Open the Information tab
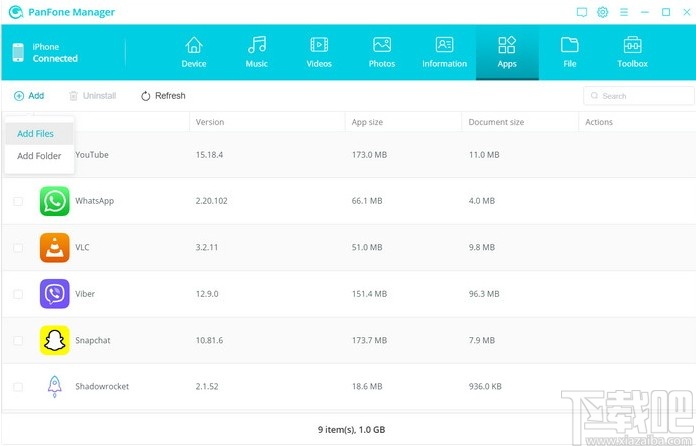This screenshot has height=446, width=696. (x=444, y=52)
